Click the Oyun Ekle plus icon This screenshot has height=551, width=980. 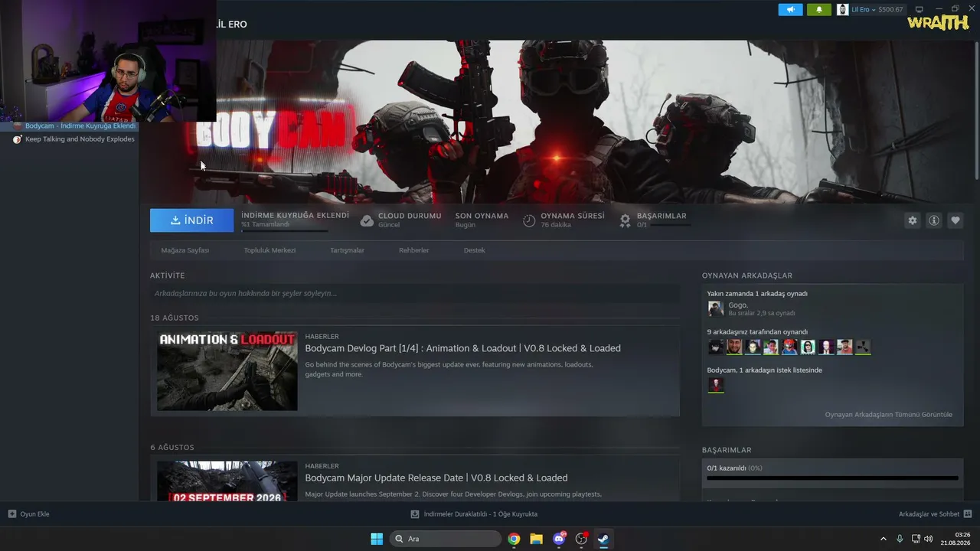pos(12,514)
